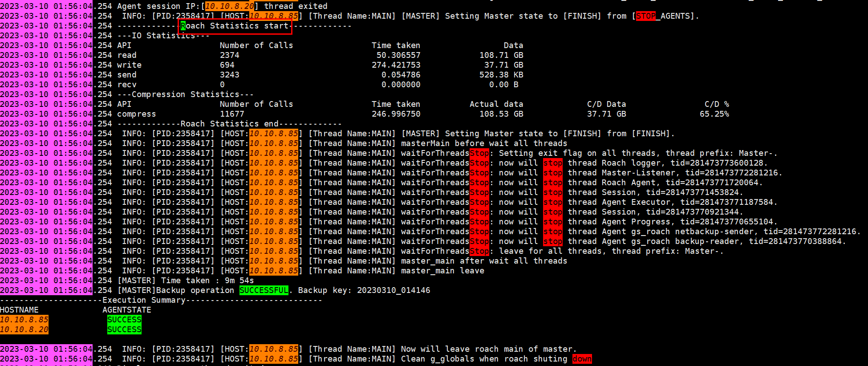
Task: Select the backup key "20230310_014146"
Action: pos(393,290)
